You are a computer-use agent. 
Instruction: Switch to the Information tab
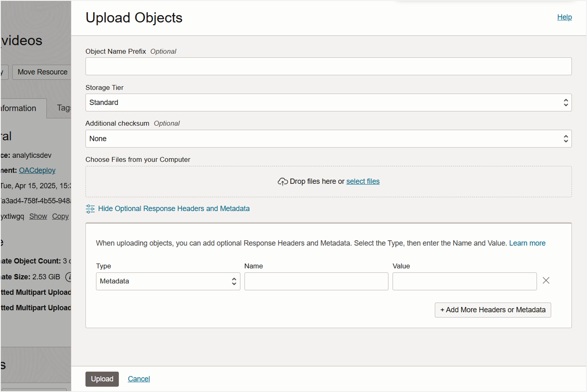17,108
